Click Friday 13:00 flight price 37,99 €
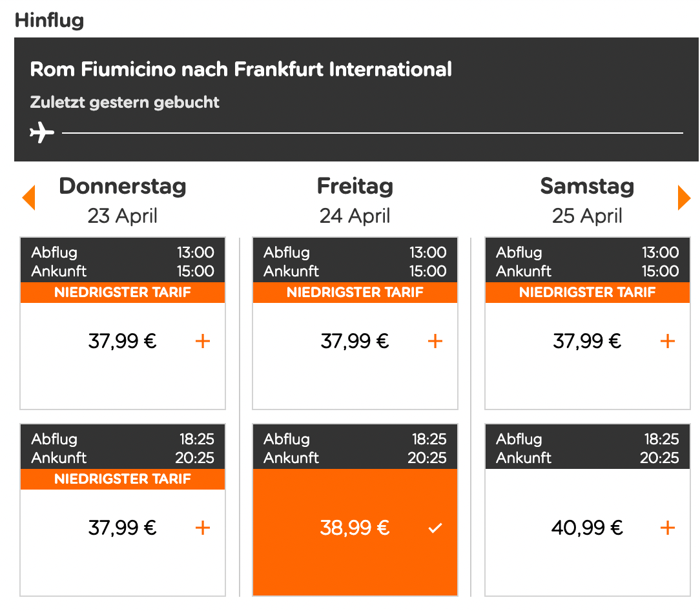The image size is (700, 611). tap(355, 341)
